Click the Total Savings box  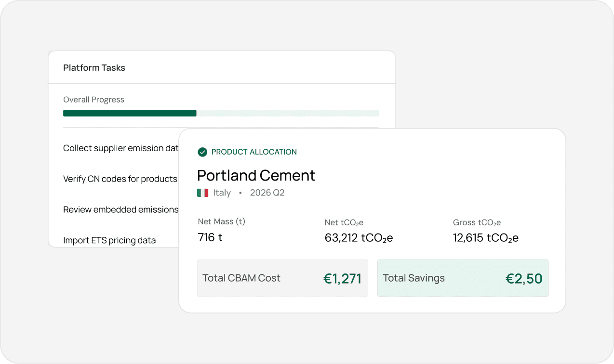click(463, 278)
